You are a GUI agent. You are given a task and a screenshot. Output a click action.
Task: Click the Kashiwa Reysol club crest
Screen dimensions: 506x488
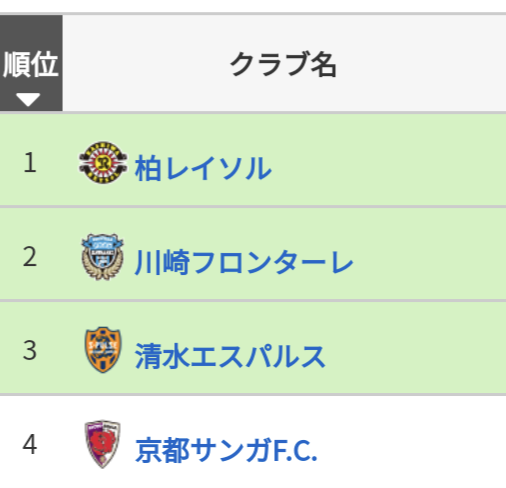(x=103, y=162)
